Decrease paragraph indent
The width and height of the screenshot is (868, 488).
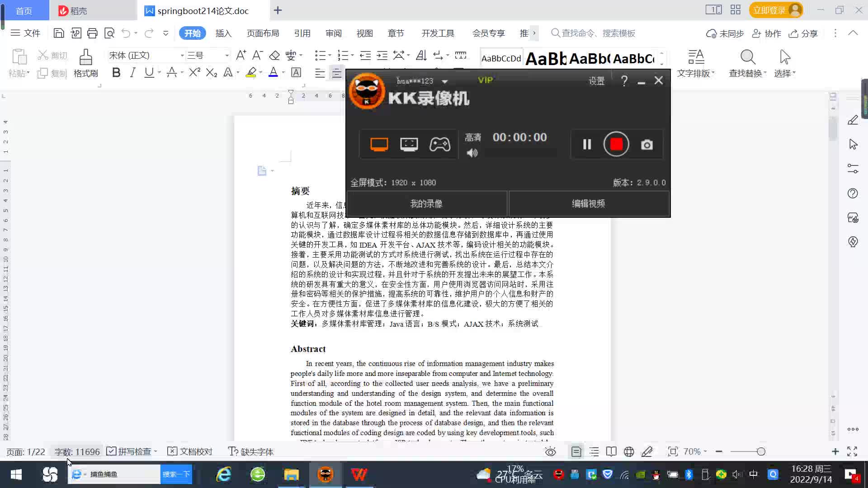click(x=365, y=55)
